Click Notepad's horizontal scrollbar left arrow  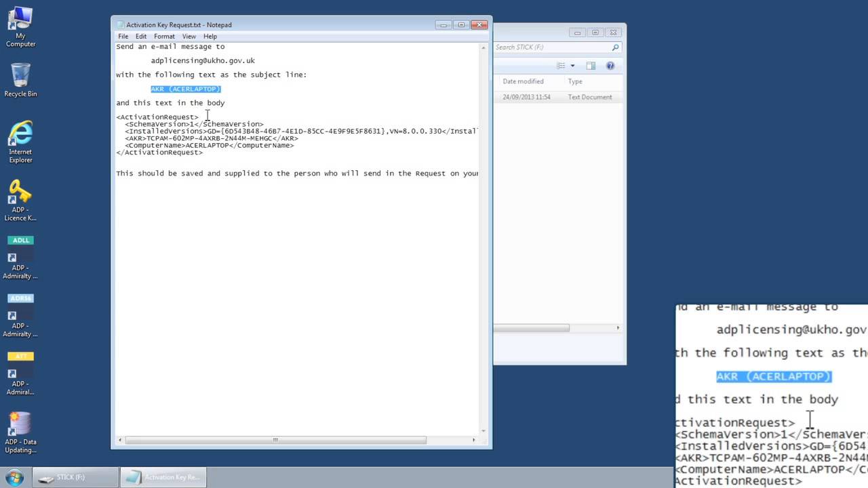pos(121,440)
